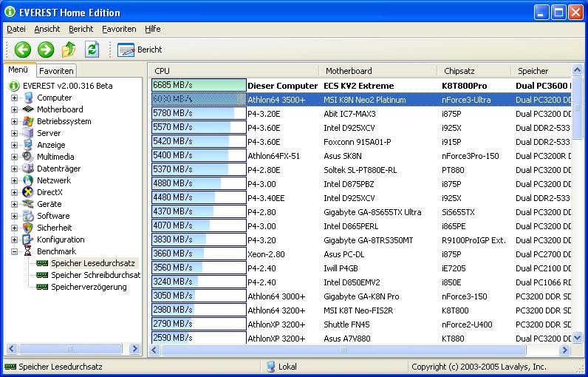588x377 pixels.
Task: Expand the Betriebssystem tree node
Action: click(14, 121)
